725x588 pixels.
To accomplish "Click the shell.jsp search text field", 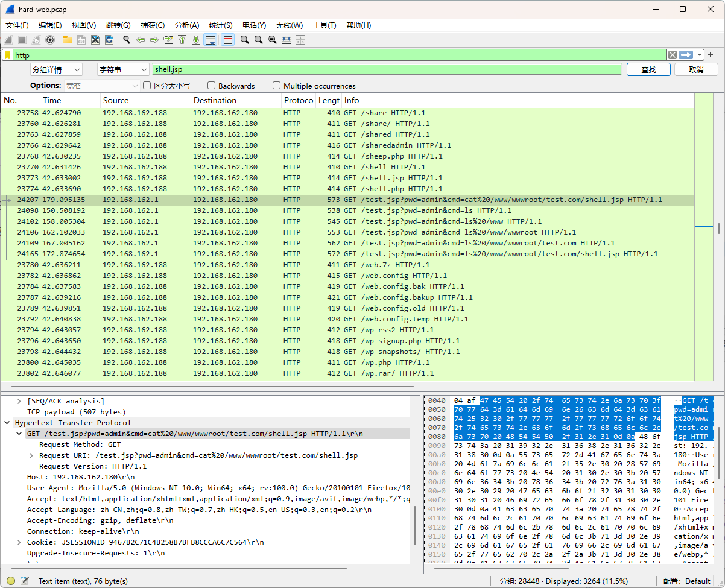I will tap(386, 70).
